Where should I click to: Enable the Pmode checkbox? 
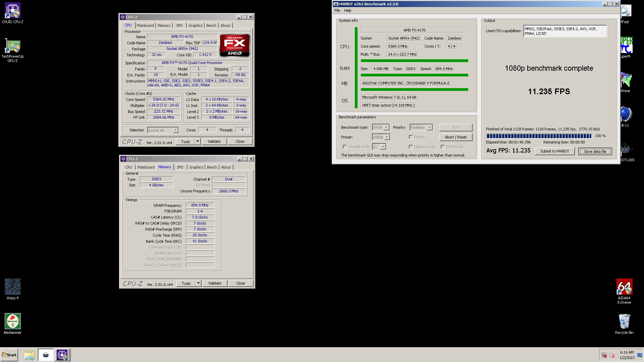pyautogui.click(x=411, y=137)
